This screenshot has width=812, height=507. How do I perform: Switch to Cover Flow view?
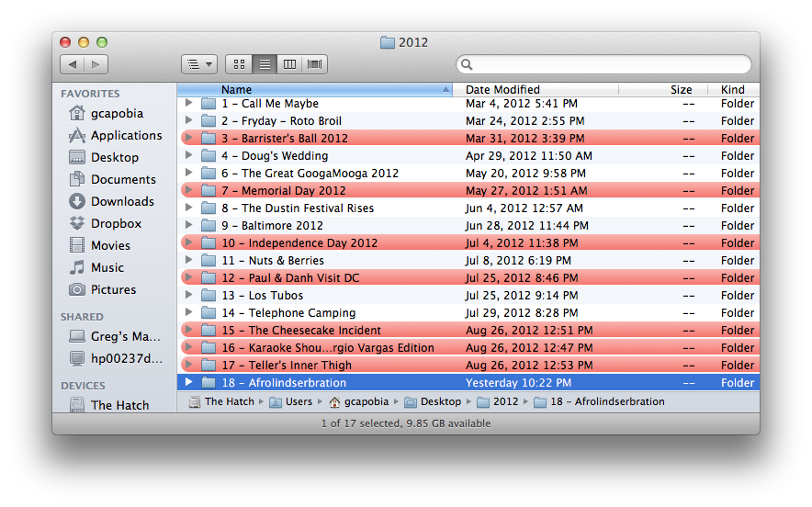[314, 64]
